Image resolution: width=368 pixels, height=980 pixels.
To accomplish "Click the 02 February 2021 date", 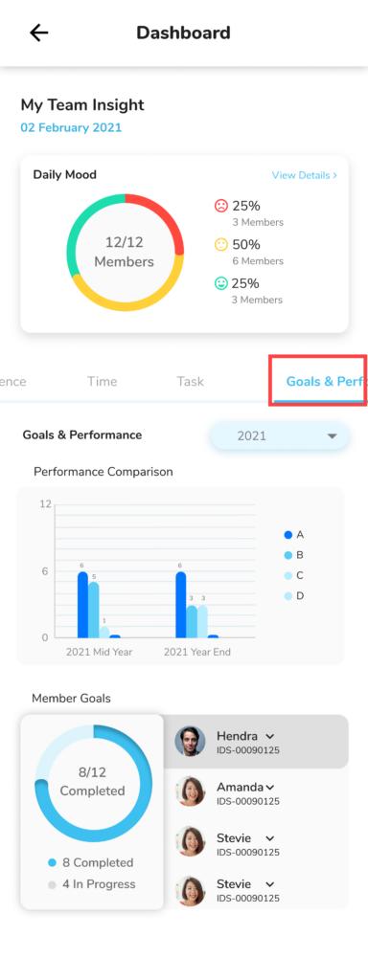I will pos(71,127).
